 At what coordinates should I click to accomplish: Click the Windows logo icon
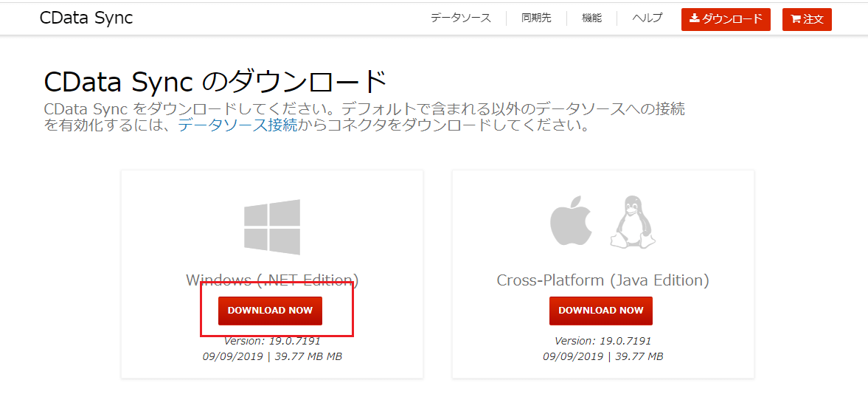[x=272, y=227]
